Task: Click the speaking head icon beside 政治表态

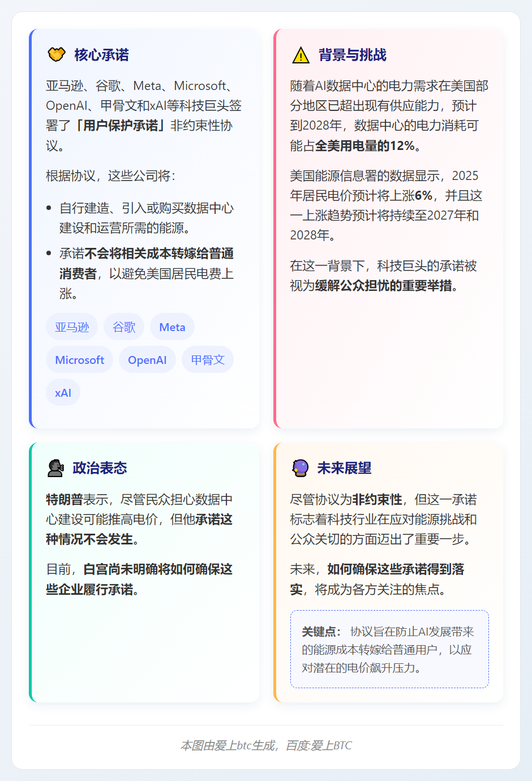Action: 55,468
